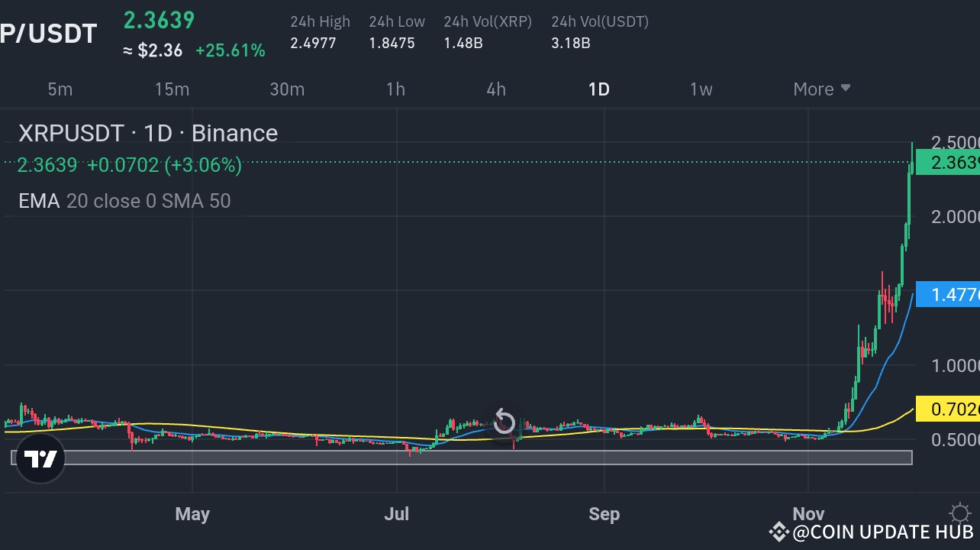Click the green 2.3639 price tag on axis

click(949, 162)
